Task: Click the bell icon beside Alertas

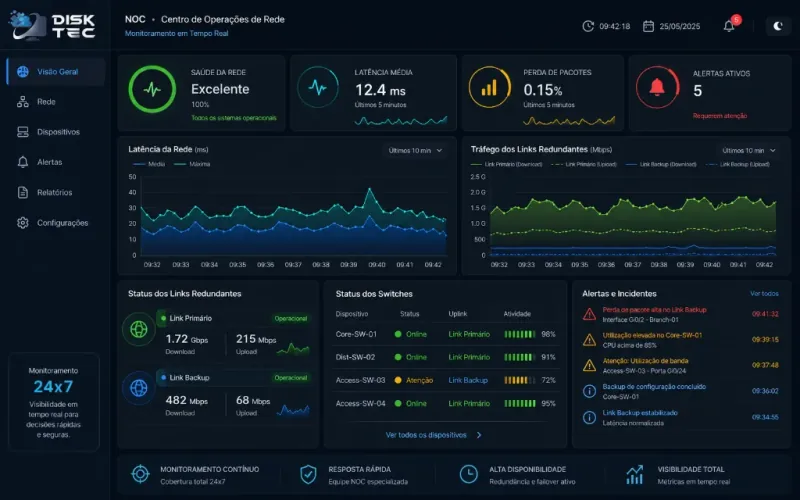Action: pos(23,162)
